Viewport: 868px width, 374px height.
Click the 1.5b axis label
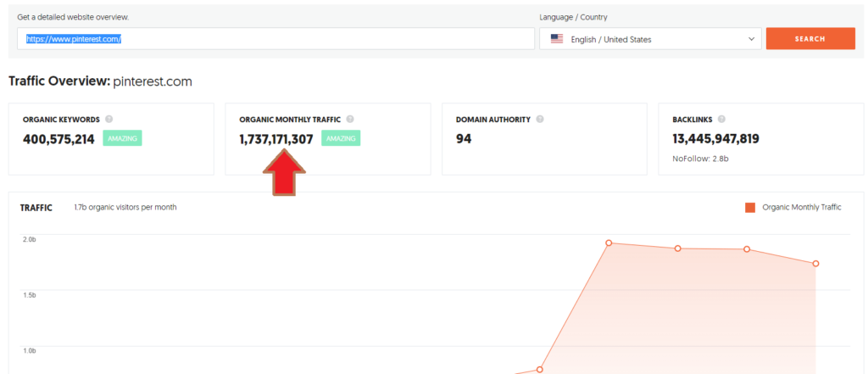[30, 295]
